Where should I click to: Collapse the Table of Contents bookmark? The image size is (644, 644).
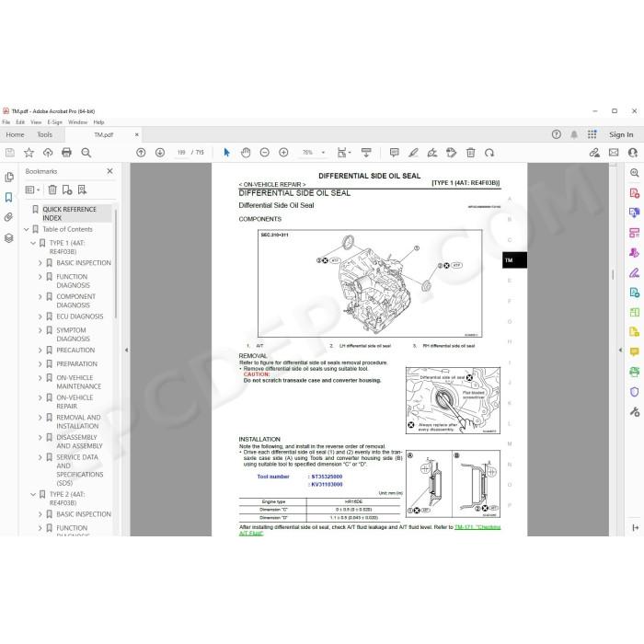27,229
